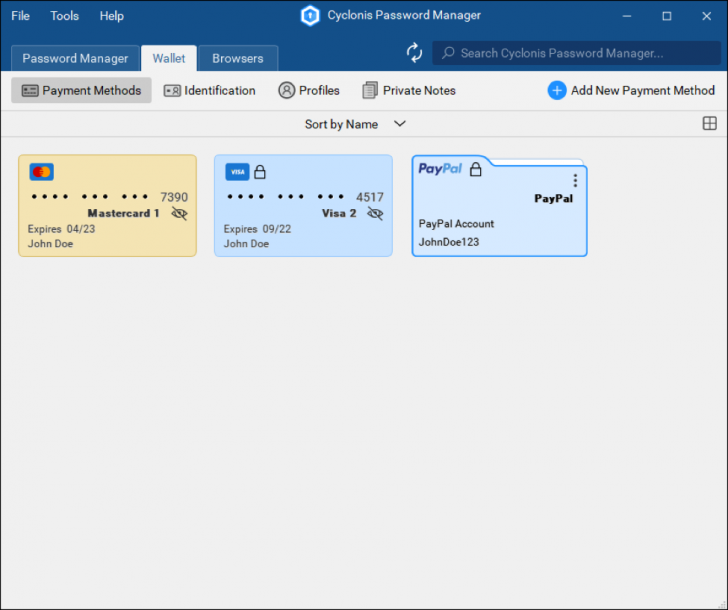Click the Visa logo icon
The image size is (728, 610).
[237, 172]
